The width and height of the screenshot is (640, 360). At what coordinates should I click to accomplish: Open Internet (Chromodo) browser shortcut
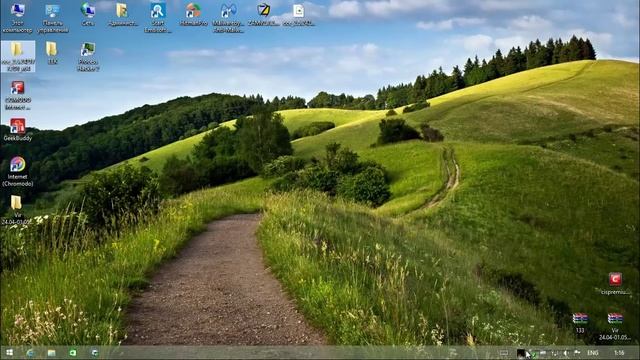coord(18,171)
